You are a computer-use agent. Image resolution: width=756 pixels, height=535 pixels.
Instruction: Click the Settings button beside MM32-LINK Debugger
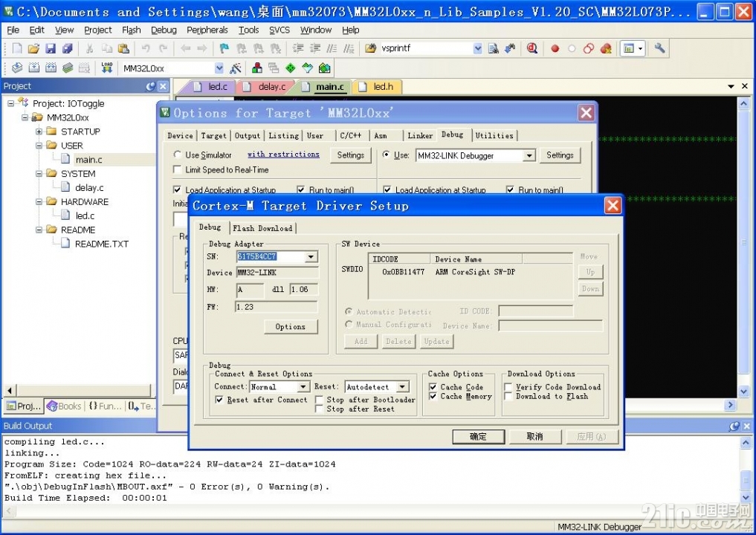pyautogui.click(x=560, y=155)
